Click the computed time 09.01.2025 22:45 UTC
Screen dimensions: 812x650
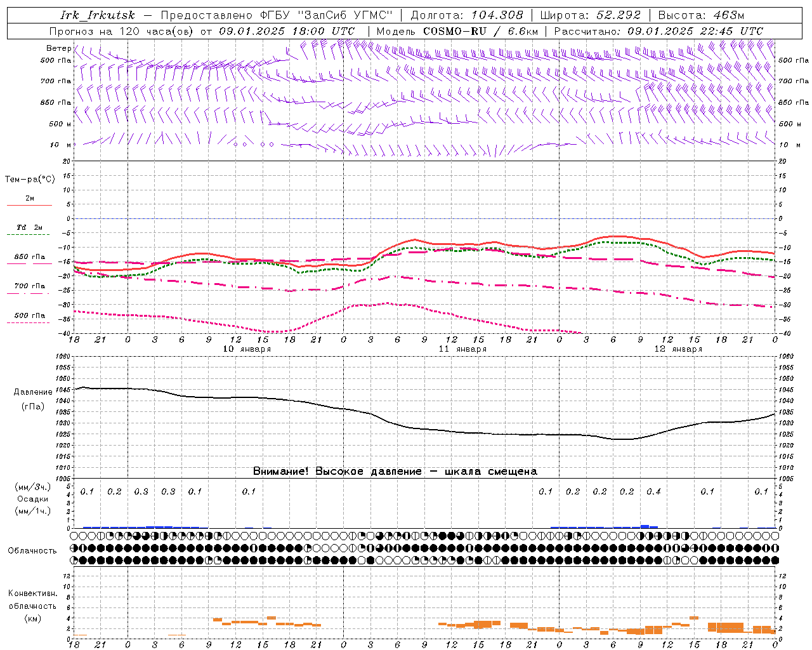click(x=695, y=31)
